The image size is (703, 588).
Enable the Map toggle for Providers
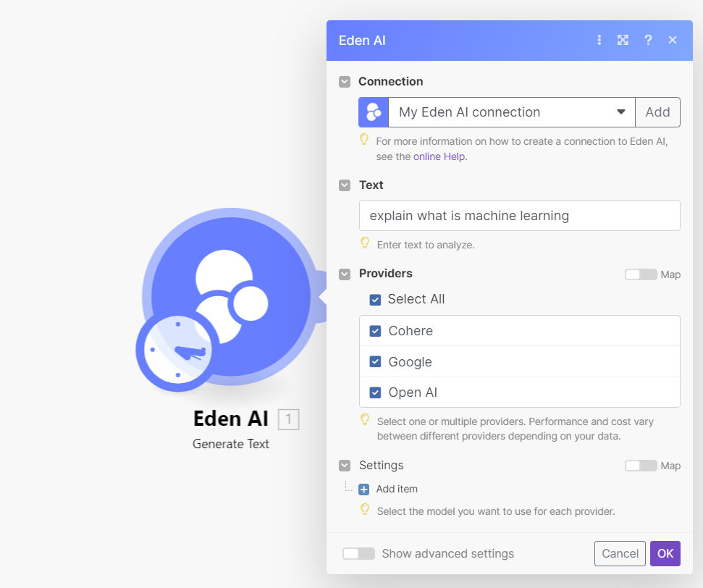pyautogui.click(x=641, y=274)
